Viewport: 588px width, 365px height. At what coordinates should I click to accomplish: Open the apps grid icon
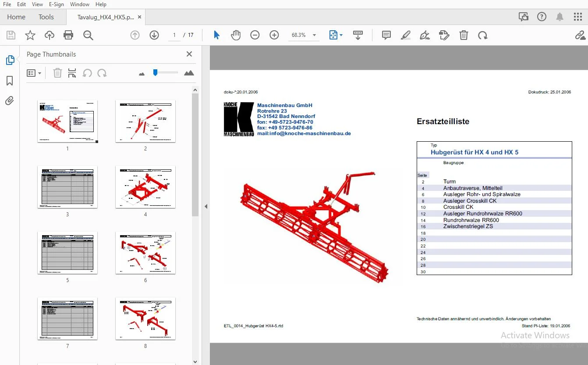coord(578,17)
